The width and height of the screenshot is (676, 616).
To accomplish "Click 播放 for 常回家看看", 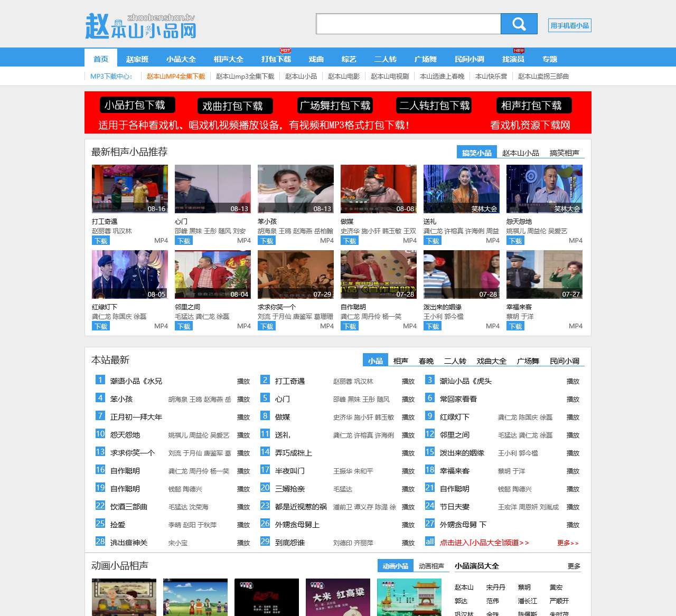I will click(x=573, y=399).
